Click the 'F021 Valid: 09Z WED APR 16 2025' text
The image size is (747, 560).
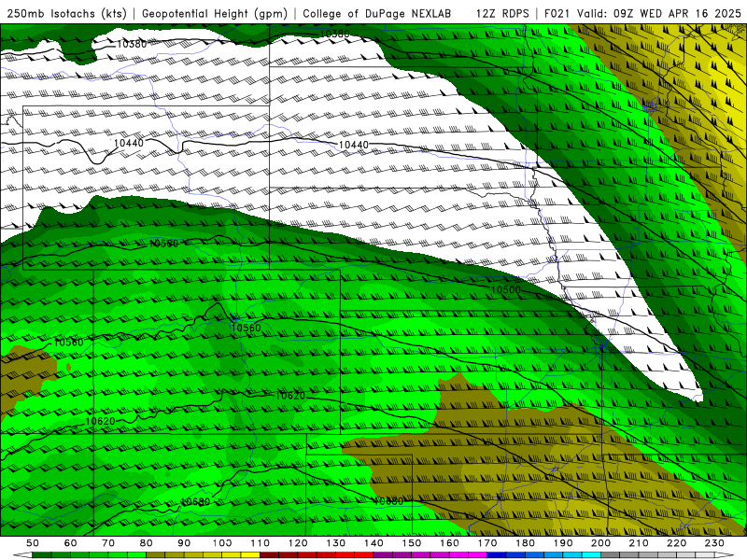642,13
